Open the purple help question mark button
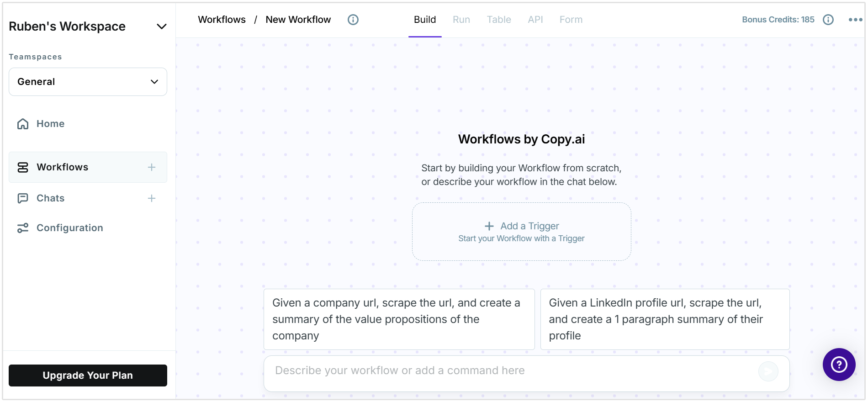 click(839, 364)
